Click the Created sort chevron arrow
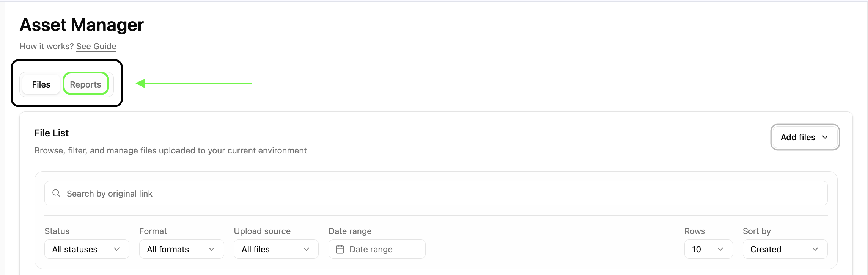868x275 pixels. tap(815, 249)
